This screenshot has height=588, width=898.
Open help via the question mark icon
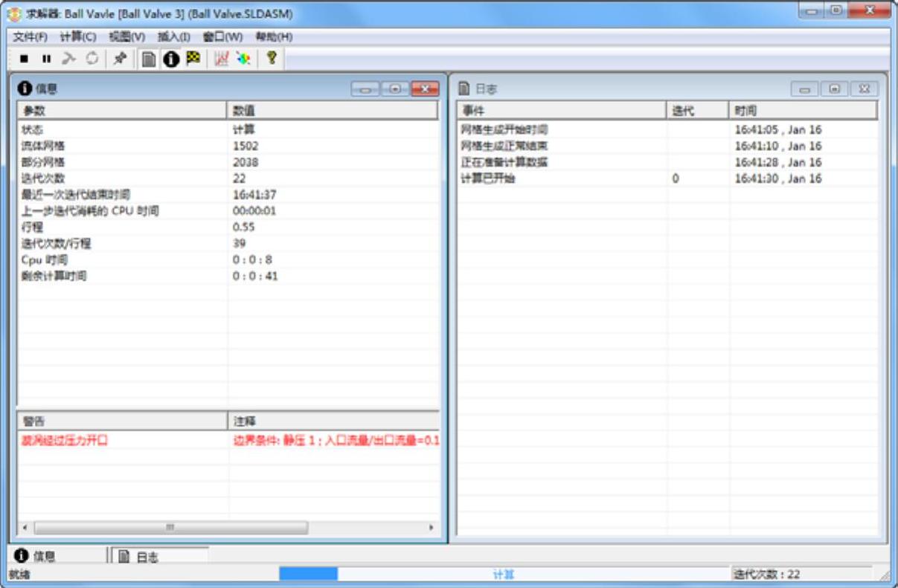point(272,58)
